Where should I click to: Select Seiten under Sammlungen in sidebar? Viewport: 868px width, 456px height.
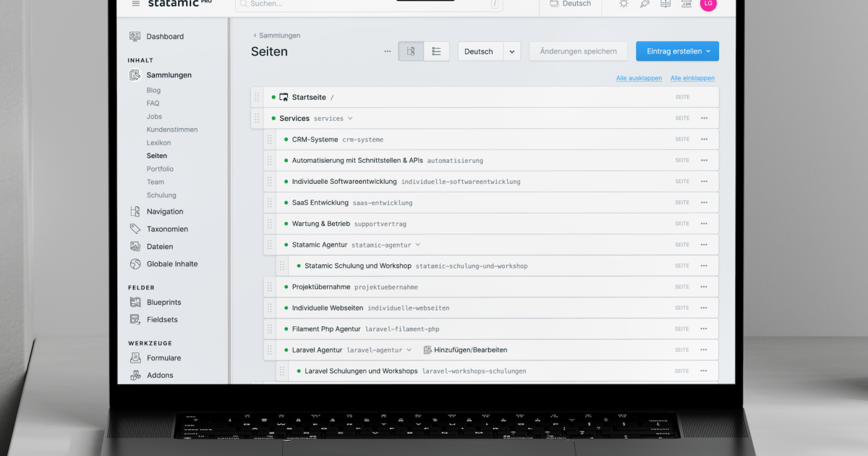click(156, 156)
